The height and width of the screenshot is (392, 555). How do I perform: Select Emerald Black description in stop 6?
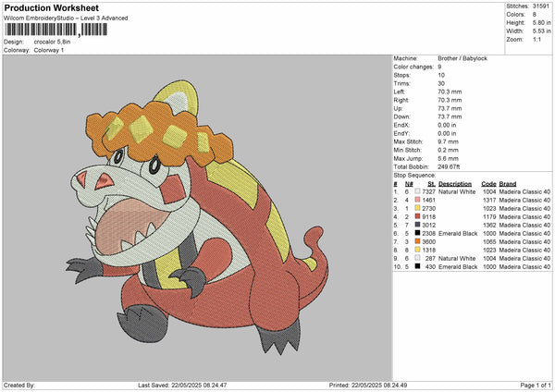pos(458,234)
